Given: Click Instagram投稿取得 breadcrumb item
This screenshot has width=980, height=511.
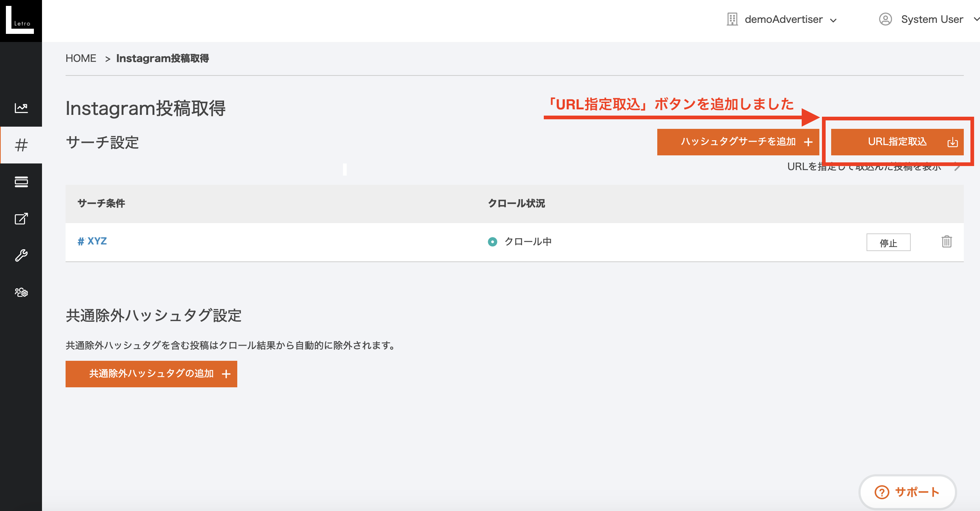Looking at the screenshot, I should click(x=162, y=58).
